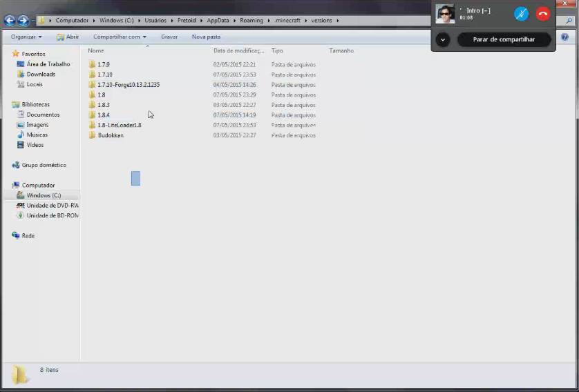Screen dimensions: 579x392
Task: Open the Compartilhar com dropdown
Action: click(x=120, y=37)
